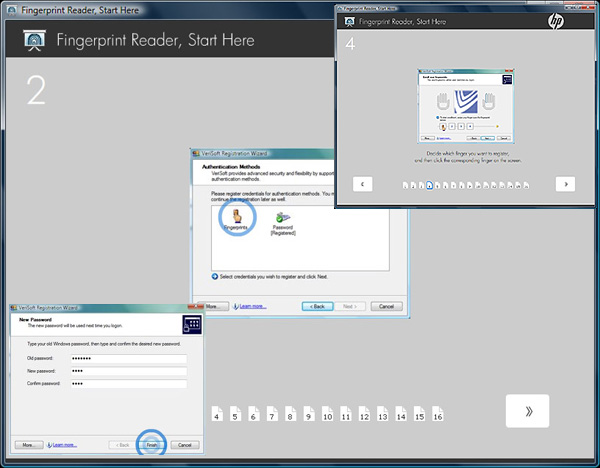This screenshot has width=600, height=468.
Task: Click the wizard screenshot thumbnail in small window
Action: (466, 106)
